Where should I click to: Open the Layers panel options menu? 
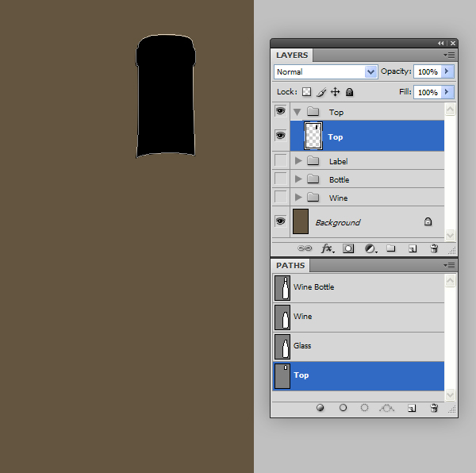[x=449, y=56]
